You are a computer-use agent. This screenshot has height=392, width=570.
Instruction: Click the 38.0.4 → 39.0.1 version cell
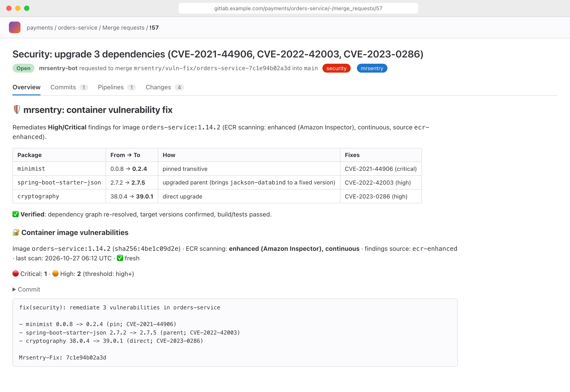[132, 196]
